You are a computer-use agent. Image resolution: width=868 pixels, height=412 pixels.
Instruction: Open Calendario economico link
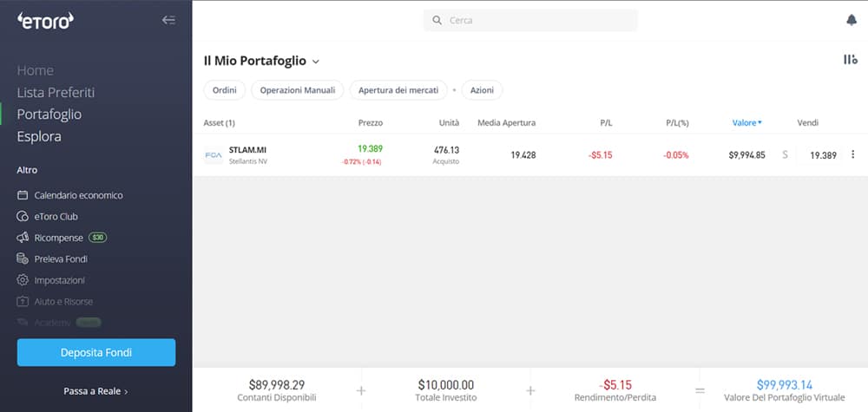point(79,195)
